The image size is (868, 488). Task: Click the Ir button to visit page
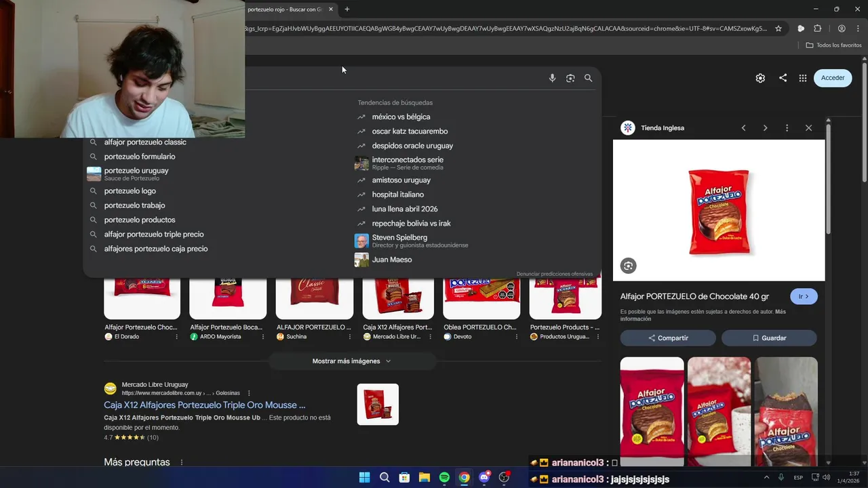tap(804, 296)
